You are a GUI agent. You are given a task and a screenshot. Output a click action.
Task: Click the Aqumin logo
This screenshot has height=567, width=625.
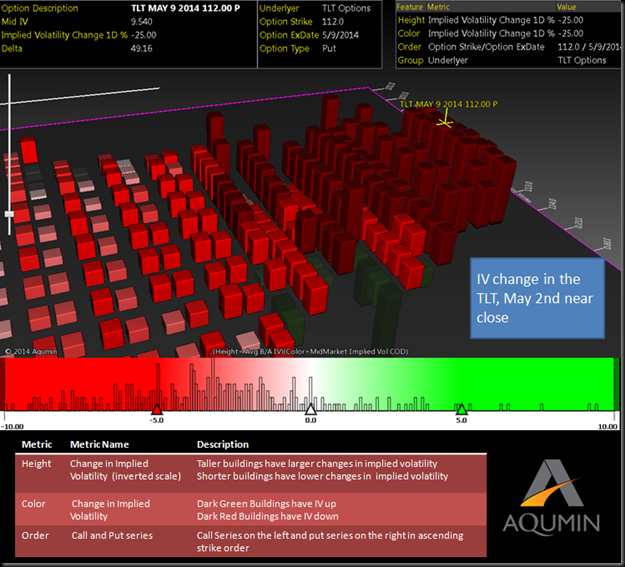tap(551, 496)
